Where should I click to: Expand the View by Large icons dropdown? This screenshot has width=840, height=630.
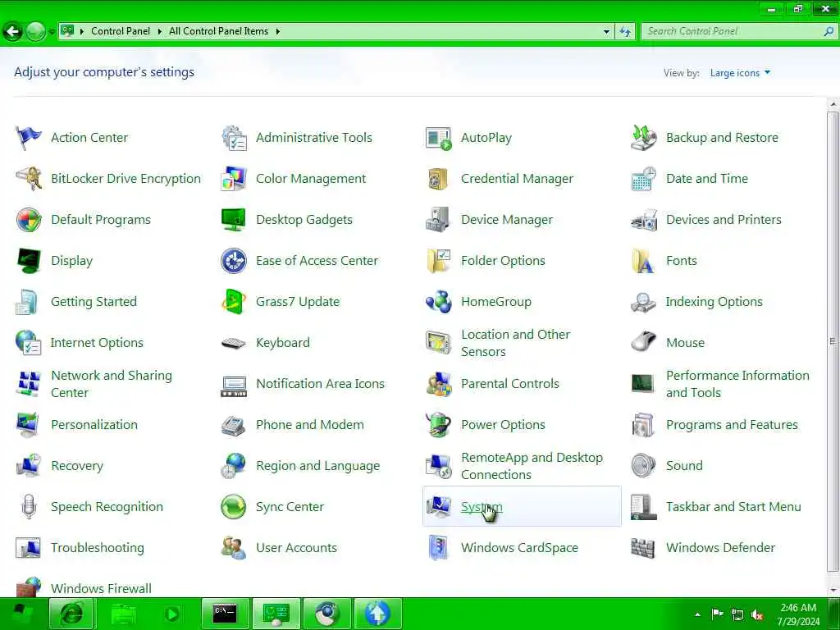point(740,73)
